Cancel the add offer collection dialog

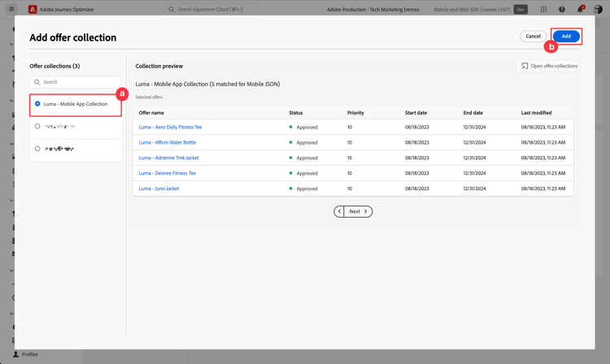tap(533, 36)
